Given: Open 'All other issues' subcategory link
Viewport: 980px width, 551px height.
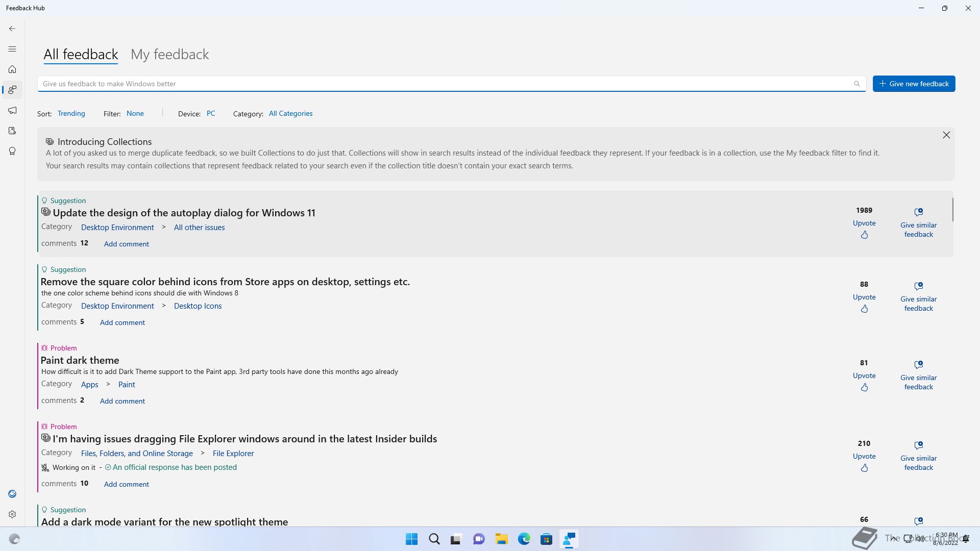Looking at the screenshot, I should (199, 228).
